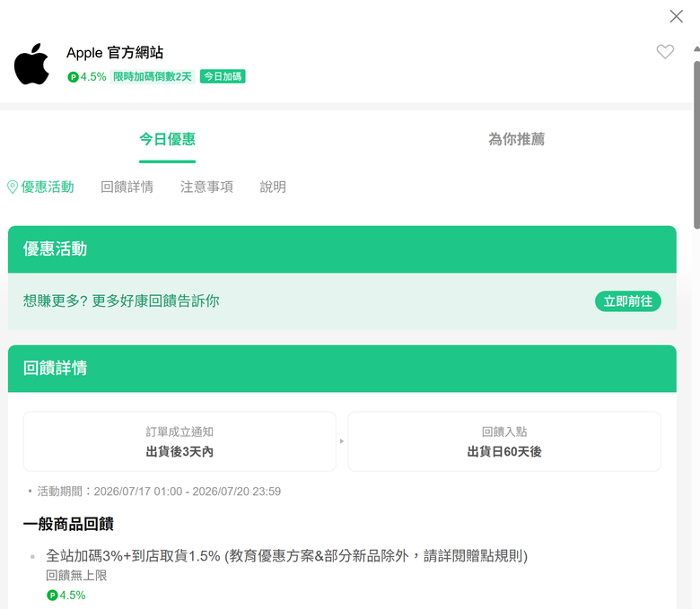Jump to 優惠活動 section anchor
The image size is (700, 609).
click(48, 187)
